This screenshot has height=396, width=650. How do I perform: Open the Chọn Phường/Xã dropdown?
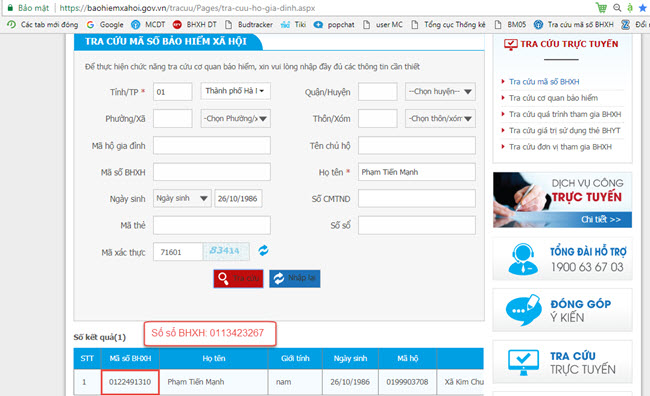click(x=235, y=119)
